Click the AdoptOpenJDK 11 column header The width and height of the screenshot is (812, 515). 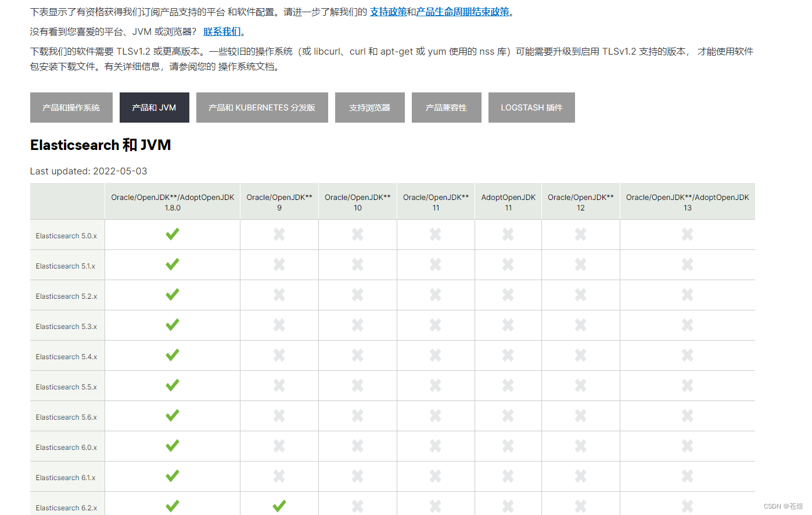pyautogui.click(x=508, y=202)
